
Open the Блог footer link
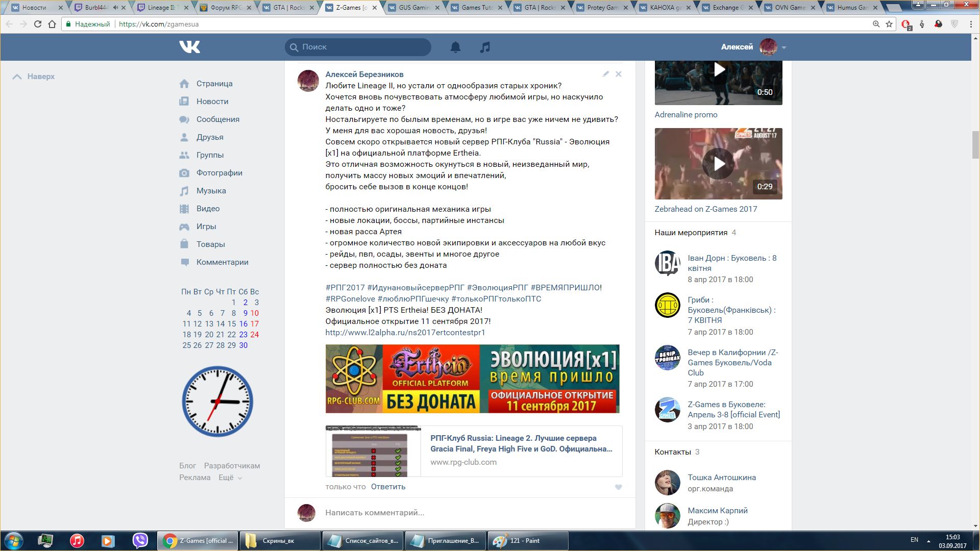coord(187,466)
